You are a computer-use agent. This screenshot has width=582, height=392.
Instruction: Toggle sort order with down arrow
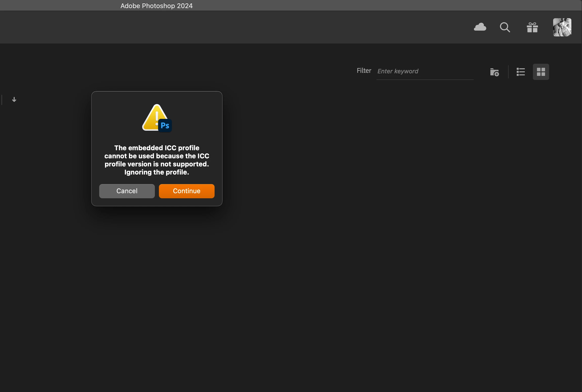pos(14,99)
